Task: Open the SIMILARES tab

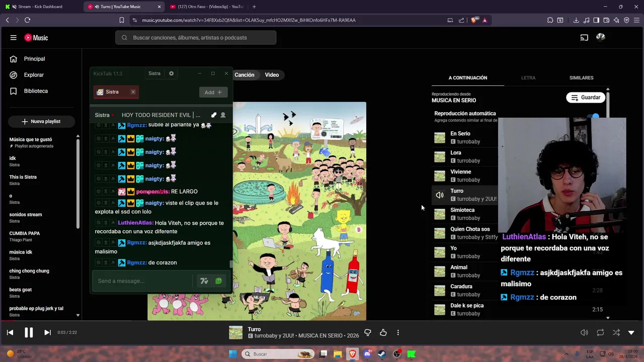Action: tap(581, 78)
